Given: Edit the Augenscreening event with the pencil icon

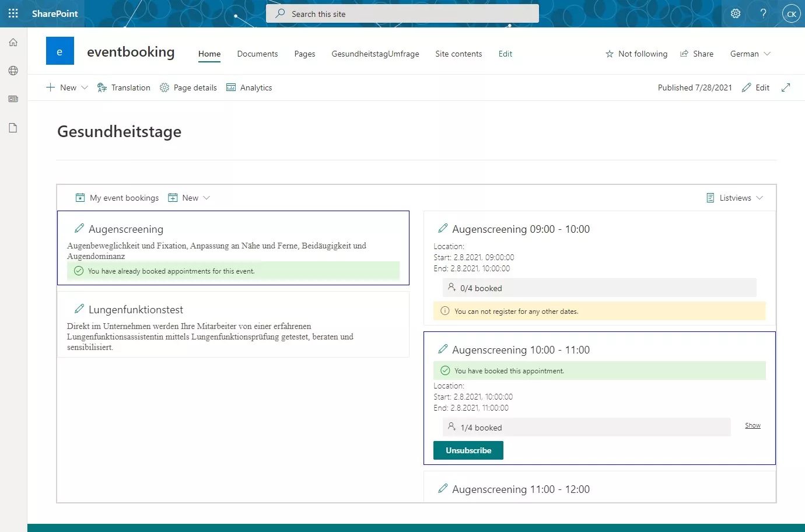Looking at the screenshot, I should tap(80, 228).
